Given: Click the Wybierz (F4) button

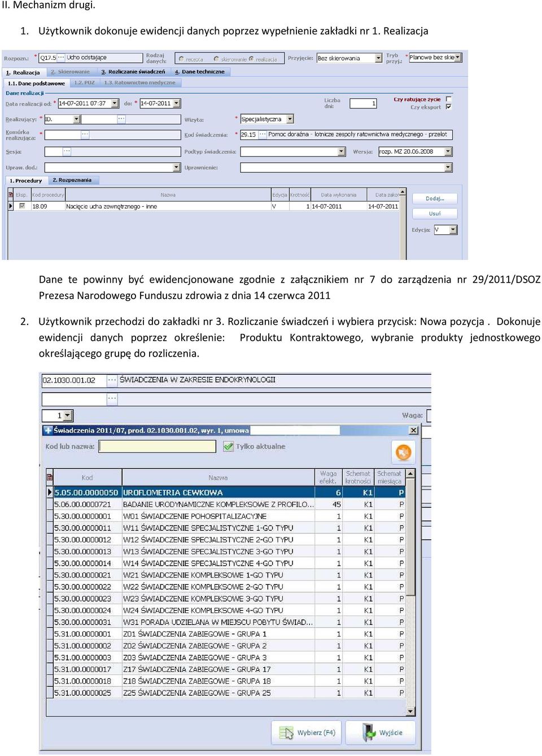Looking at the screenshot, I should 307,733.
